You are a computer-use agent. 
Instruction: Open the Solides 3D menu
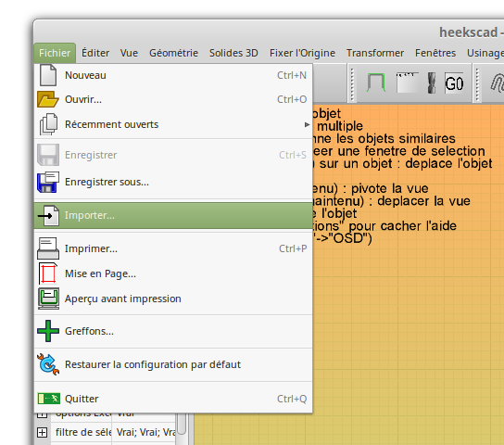pos(233,53)
